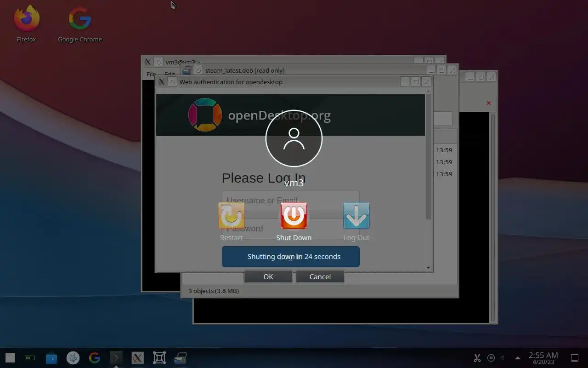Image resolution: width=588 pixels, height=368 pixels.
Task: Open the volume tray icon
Action: (x=503, y=358)
